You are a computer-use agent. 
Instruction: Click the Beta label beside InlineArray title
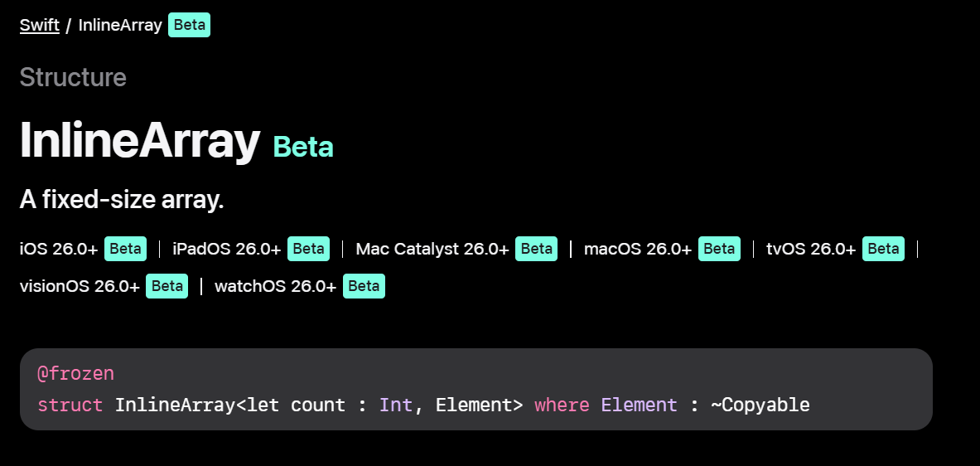(303, 147)
